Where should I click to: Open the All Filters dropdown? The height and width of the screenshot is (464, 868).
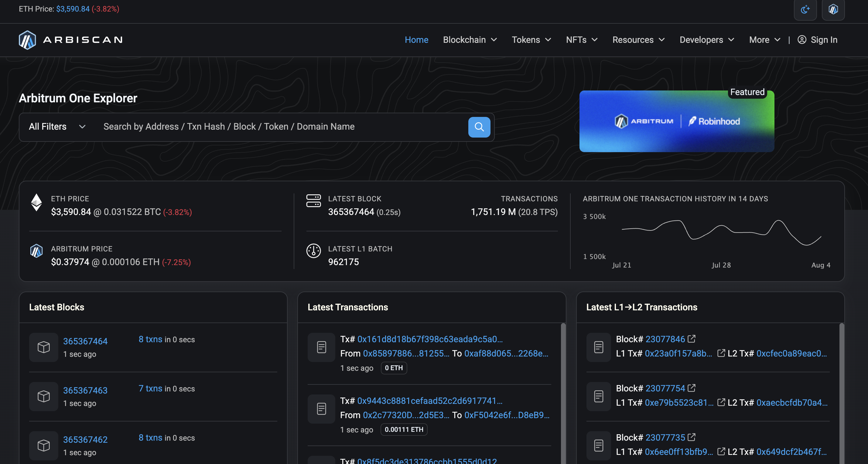[x=56, y=127]
